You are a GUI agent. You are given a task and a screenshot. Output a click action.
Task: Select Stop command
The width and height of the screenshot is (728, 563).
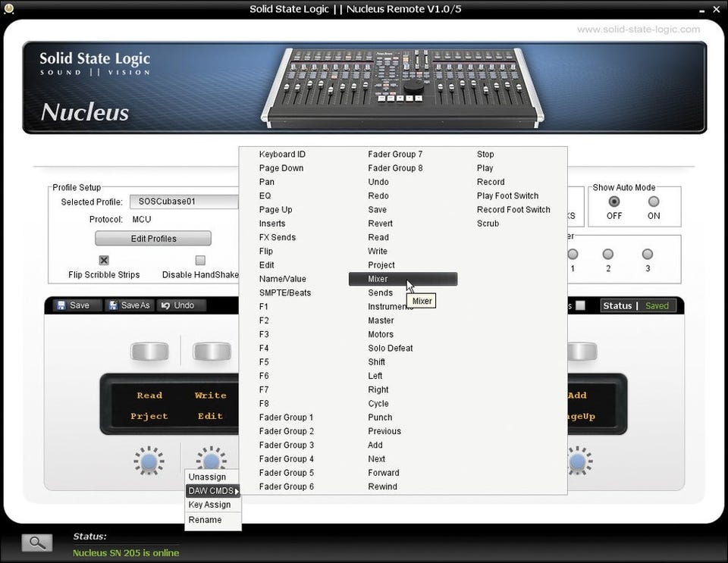tap(485, 155)
